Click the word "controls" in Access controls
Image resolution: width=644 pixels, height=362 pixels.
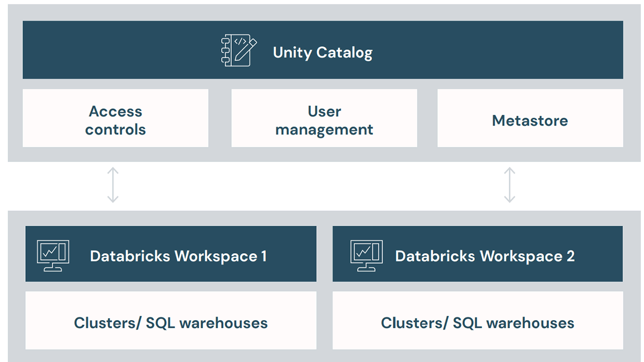[x=115, y=130]
